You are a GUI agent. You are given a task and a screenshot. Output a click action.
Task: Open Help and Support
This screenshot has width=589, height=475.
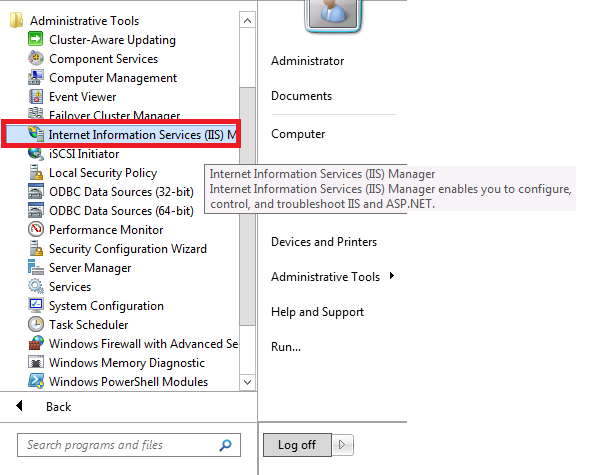tap(317, 312)
